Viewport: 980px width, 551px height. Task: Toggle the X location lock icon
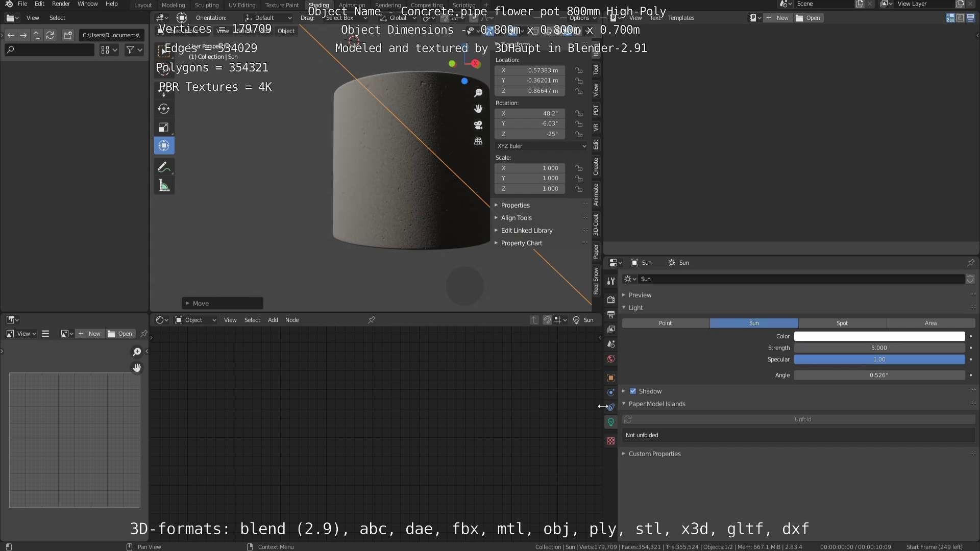[x=579, y=70]
